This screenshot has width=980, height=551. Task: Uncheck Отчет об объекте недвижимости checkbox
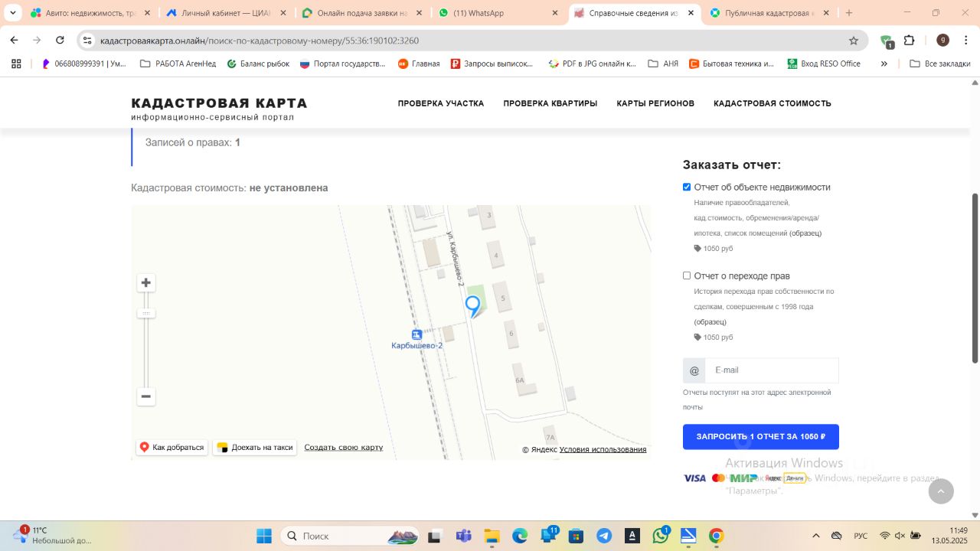point(687,187)
